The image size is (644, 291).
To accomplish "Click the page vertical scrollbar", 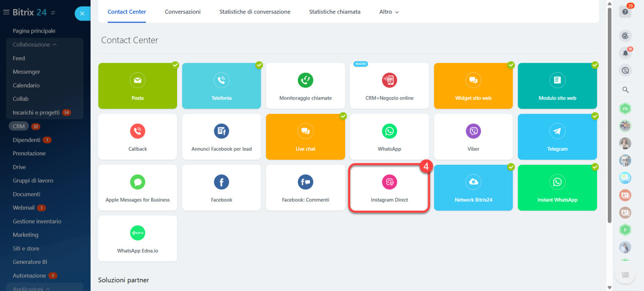I will coord(610,116).
